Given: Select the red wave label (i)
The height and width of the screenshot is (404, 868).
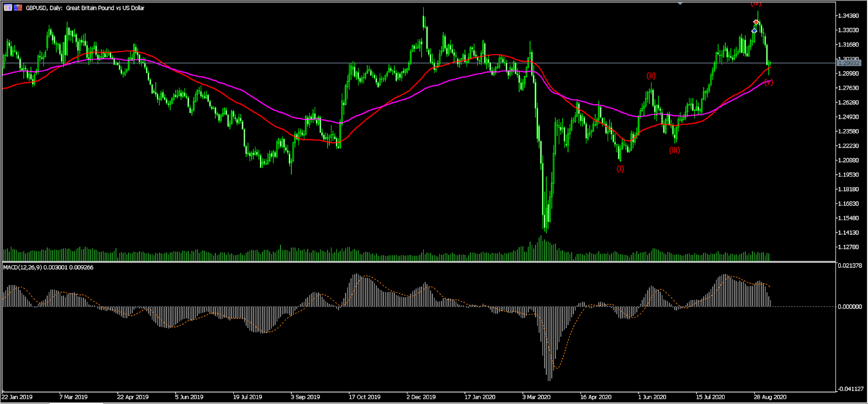Looking at the screenshot, I should point(620,169).
